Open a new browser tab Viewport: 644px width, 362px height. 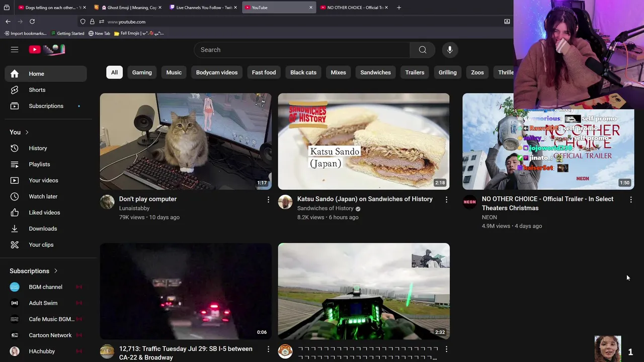399,8
